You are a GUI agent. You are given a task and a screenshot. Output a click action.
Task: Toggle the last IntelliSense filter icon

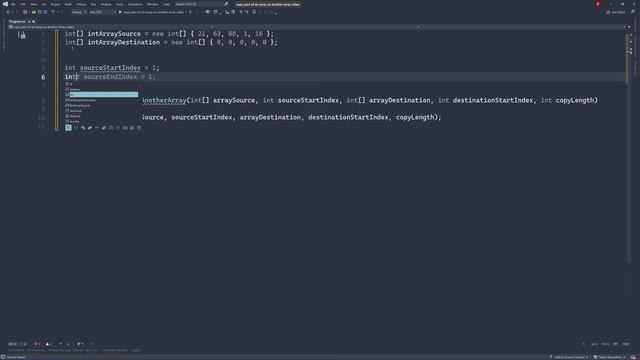(139, 128)
